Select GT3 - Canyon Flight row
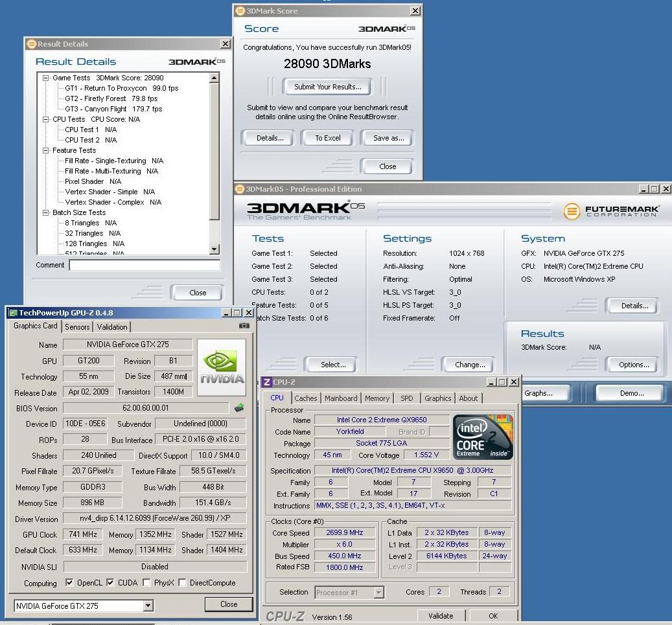 coord(113,109)
